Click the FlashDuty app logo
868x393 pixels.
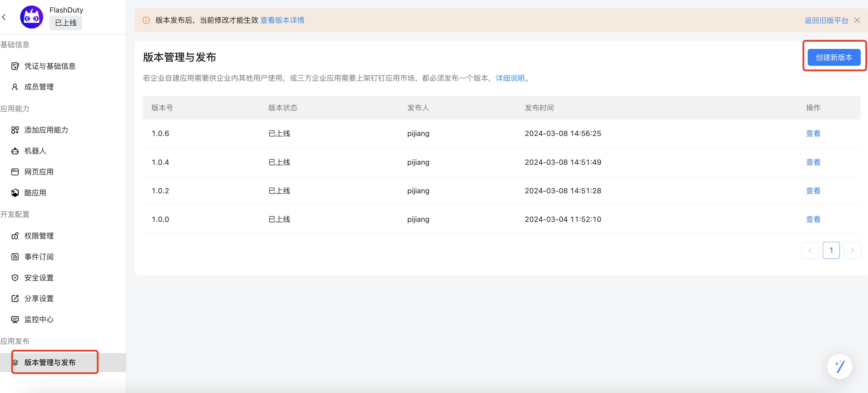[x=32, y=17]
